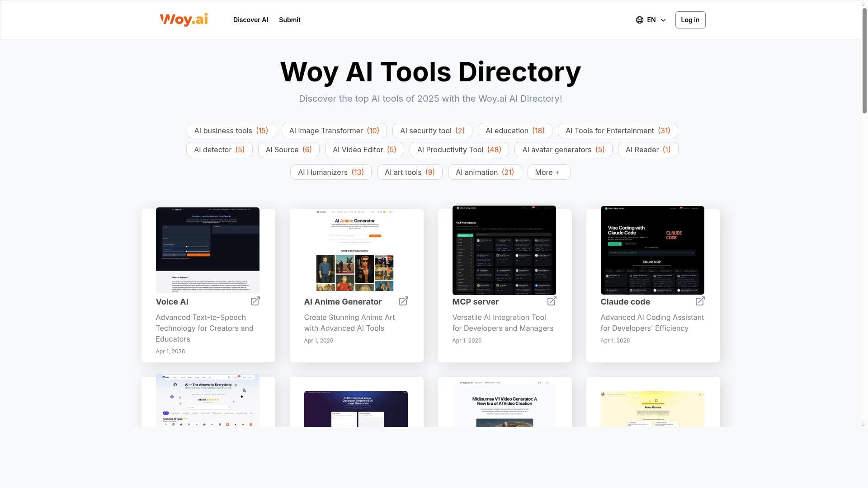Image resolution: width=868 pixels, height=488 pixels.
Task: Open the Voice AI title link
Action: pyautogui.click(x=172, y=302)
